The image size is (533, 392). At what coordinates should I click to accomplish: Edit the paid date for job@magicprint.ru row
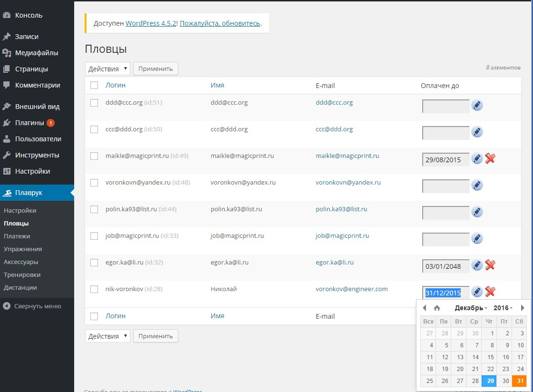[x=477, y=238]
